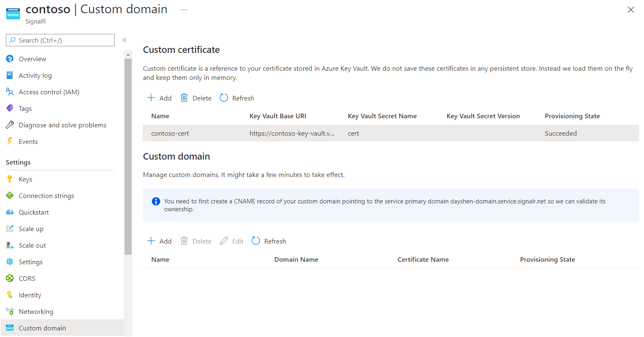
Task: Add a new custom certificate
Action: tap(159, 98)
